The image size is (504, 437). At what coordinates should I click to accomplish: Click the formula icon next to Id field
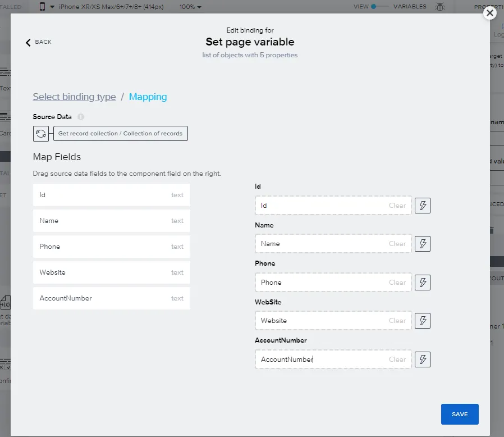coord(422,206)
